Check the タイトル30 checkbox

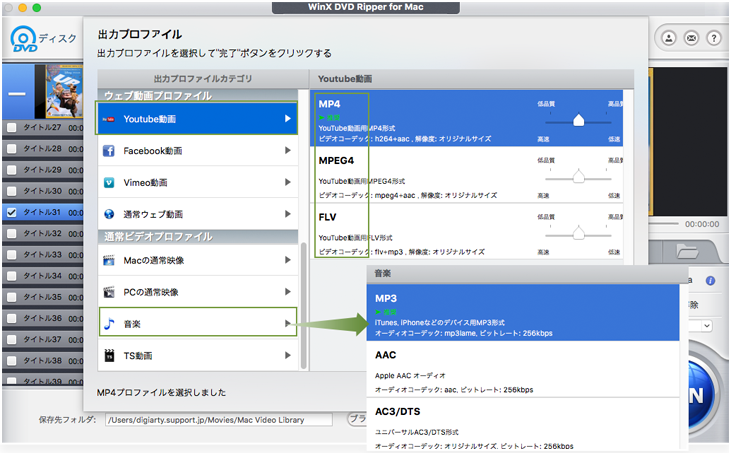tap(12, 191)
